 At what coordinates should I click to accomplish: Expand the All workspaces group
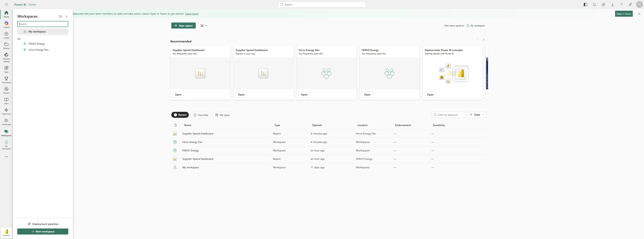pos(19,39)
